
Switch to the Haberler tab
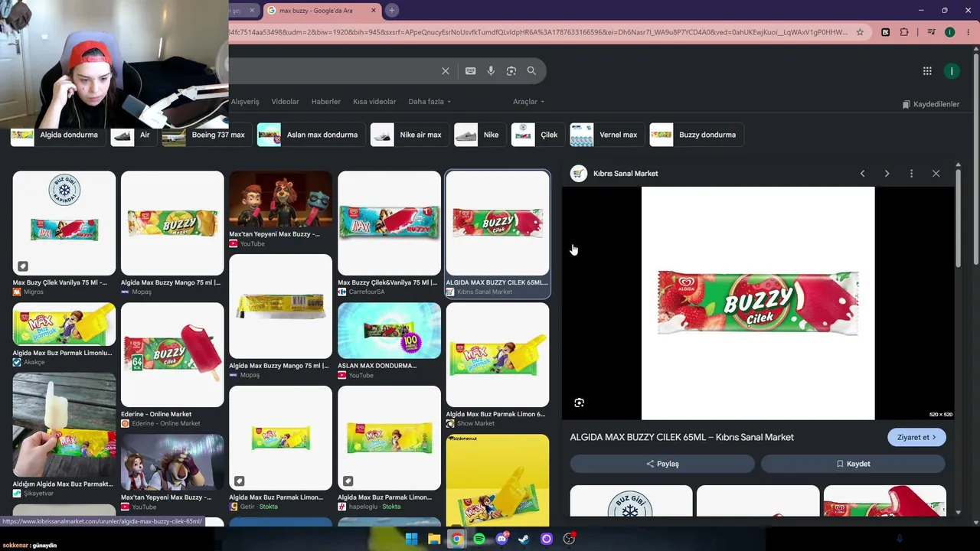click(x=326, y=102)
